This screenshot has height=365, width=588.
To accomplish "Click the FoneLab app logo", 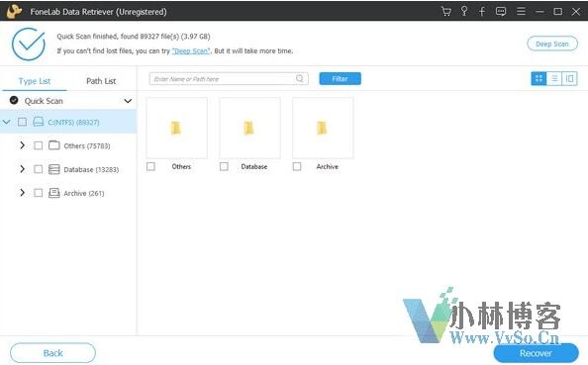I will (x=14, y=11).
